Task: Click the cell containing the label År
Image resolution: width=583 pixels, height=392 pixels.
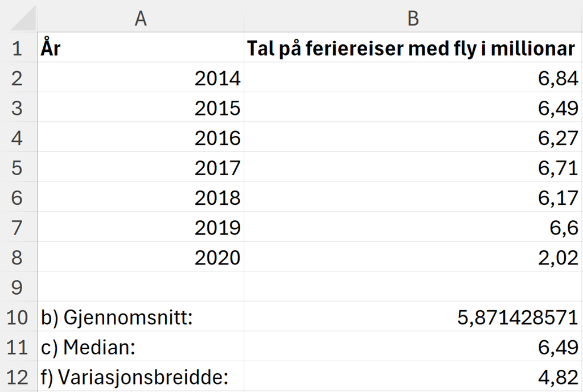Action: (139, 48)
